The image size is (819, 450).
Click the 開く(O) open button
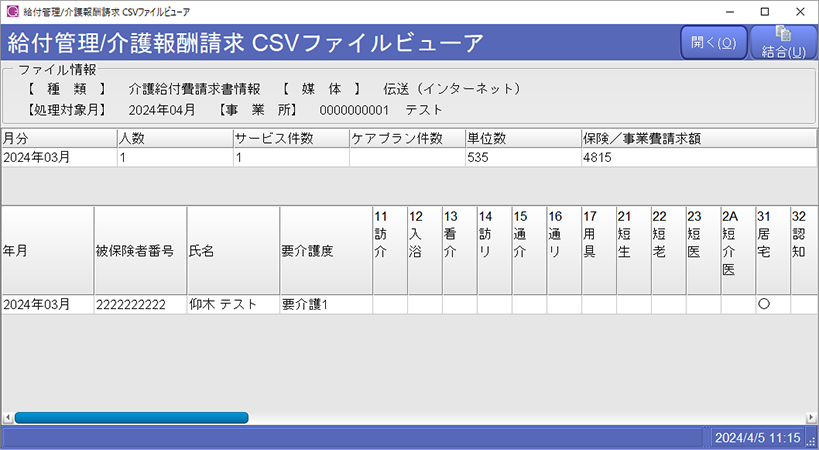(x=713, y=42)
